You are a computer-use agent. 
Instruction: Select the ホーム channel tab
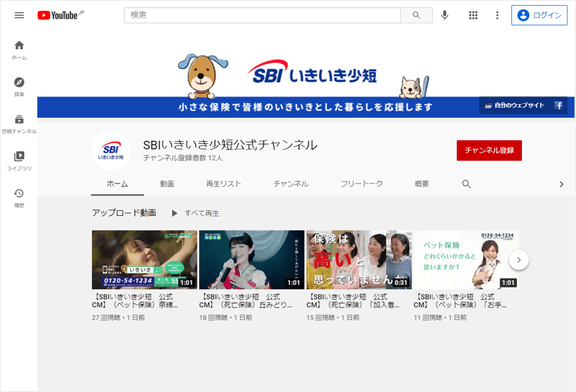coord(117,184)
